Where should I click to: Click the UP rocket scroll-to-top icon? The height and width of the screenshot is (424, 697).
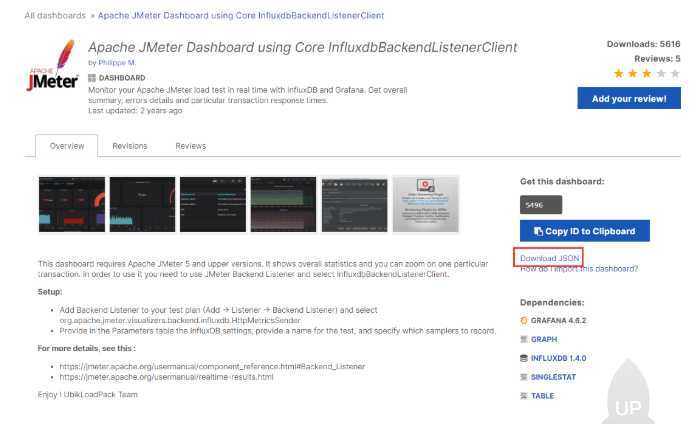click(628, 392)
